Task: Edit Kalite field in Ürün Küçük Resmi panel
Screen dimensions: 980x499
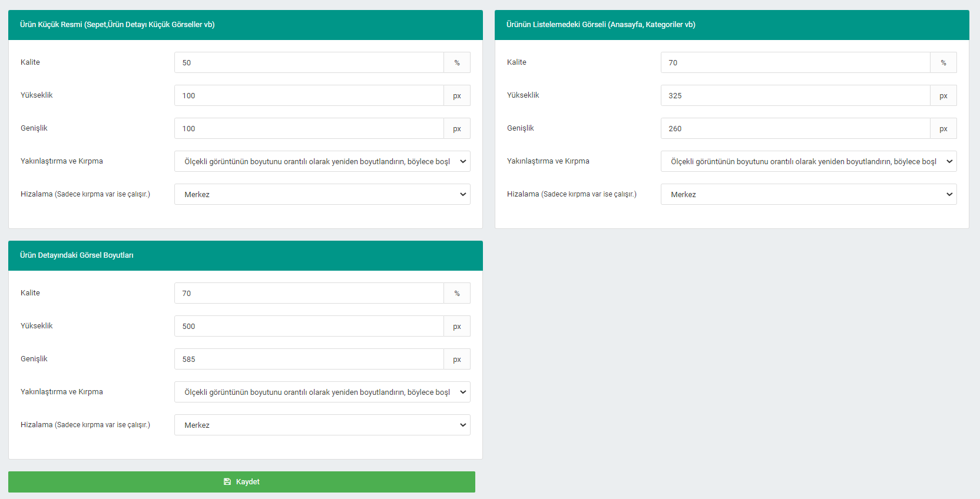Action: point(309,62)
